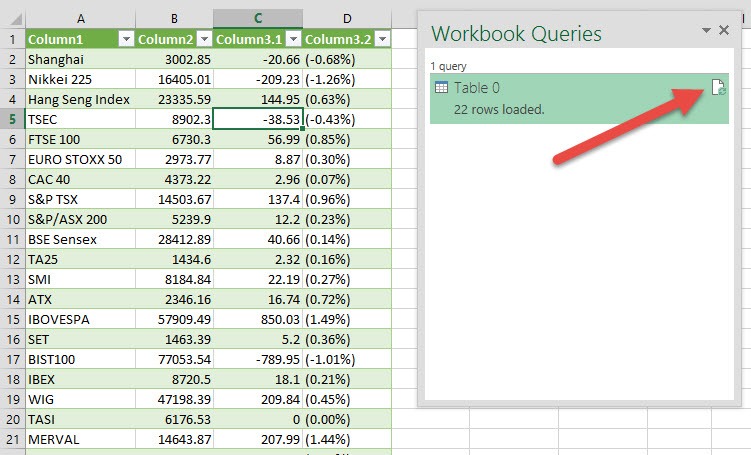
Task: Select column D header
Action: 347,19
